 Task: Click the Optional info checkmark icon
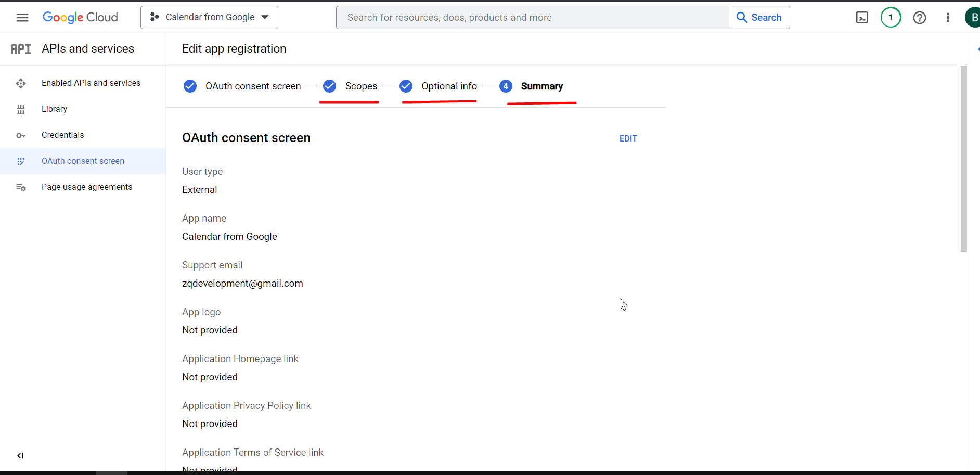(406, 86)
